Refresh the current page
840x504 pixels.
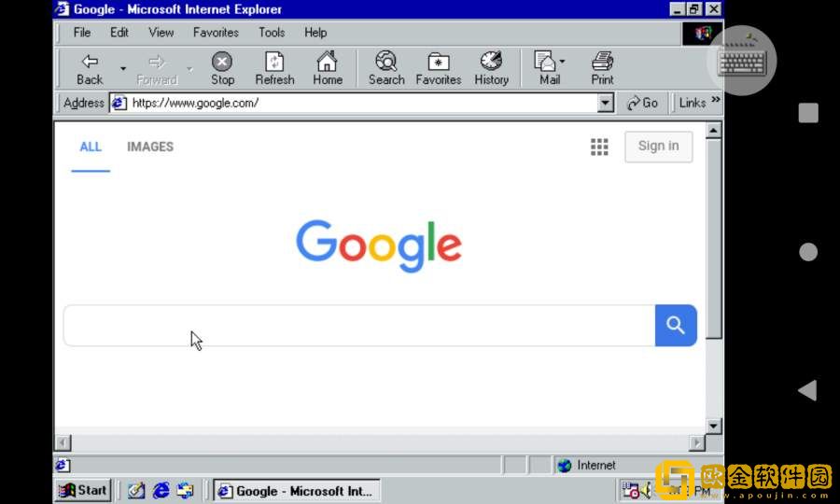pyautogui.click(x=274, y=68)
